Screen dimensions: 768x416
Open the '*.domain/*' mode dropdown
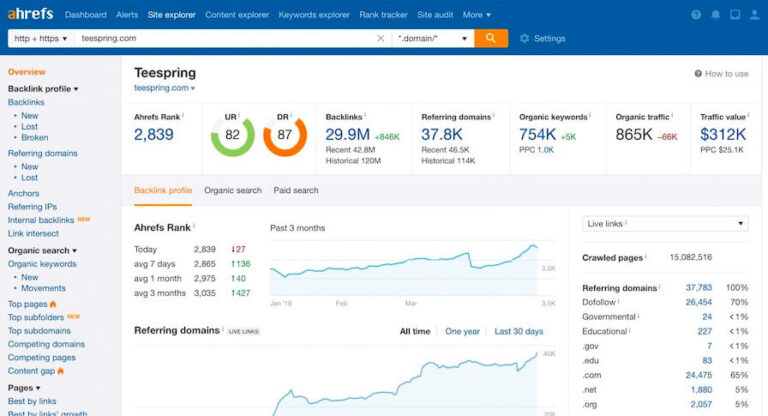click(432, 38)
